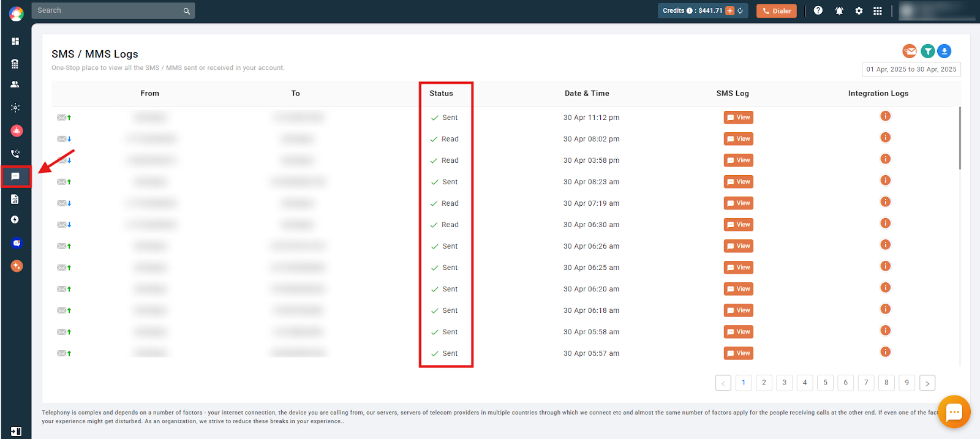The height and width of the screenshot is (439, 980).
Task: Click the 30 Apr 06:25 am date cell
Action: [x=591, y=268]
